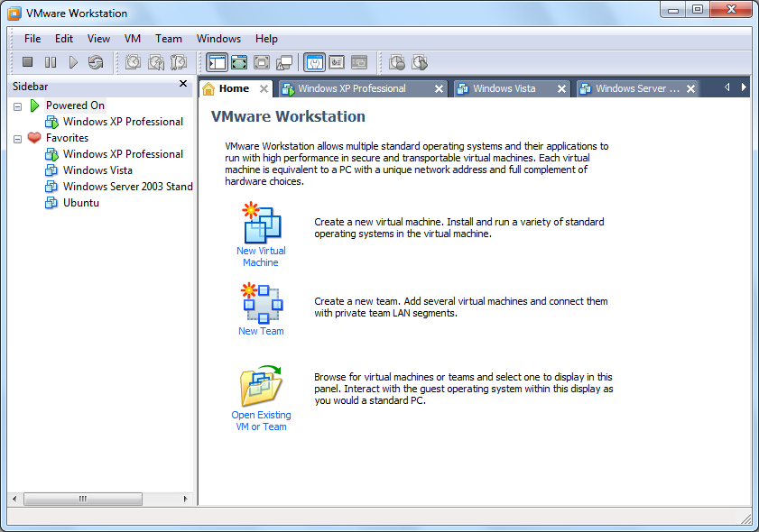Switch to the Home tab
Screen dimensions: 759x532
click(234, 88)
